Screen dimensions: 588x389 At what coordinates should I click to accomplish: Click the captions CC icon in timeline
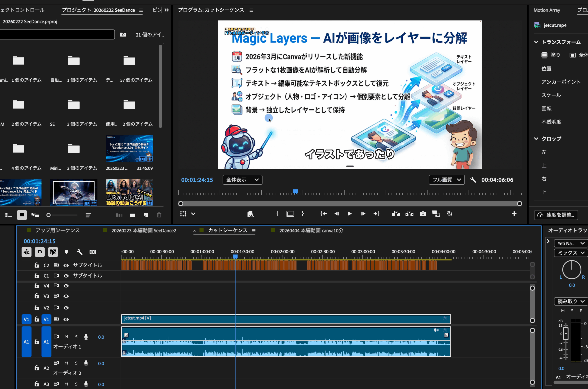coord(93,252)
